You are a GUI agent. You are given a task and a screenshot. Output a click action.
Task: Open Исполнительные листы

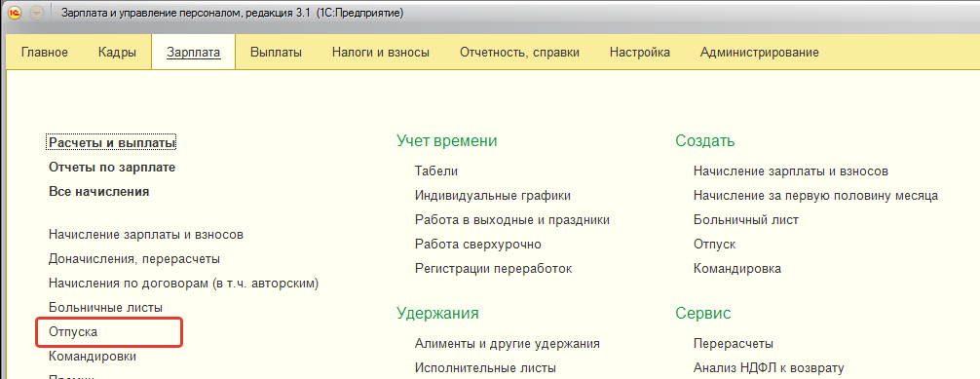pos(486,367)
